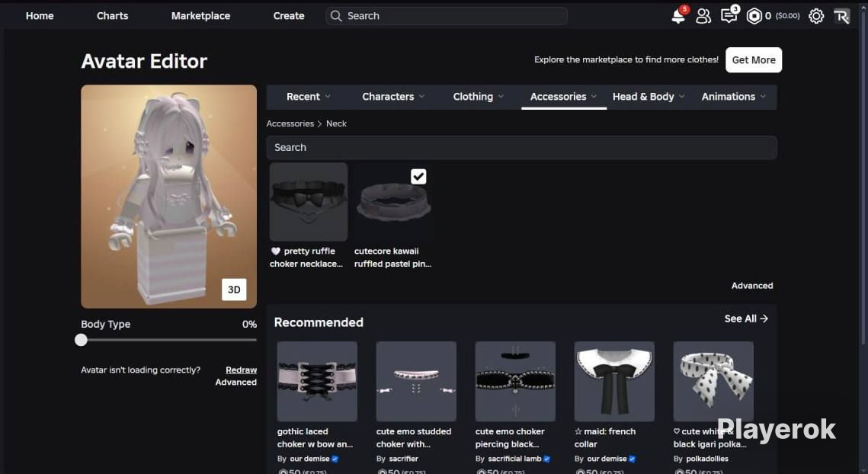The height and width of the screenshot is (474, 868).
Task: Open Advanced under the Redraw link
Action: point(235,382)
